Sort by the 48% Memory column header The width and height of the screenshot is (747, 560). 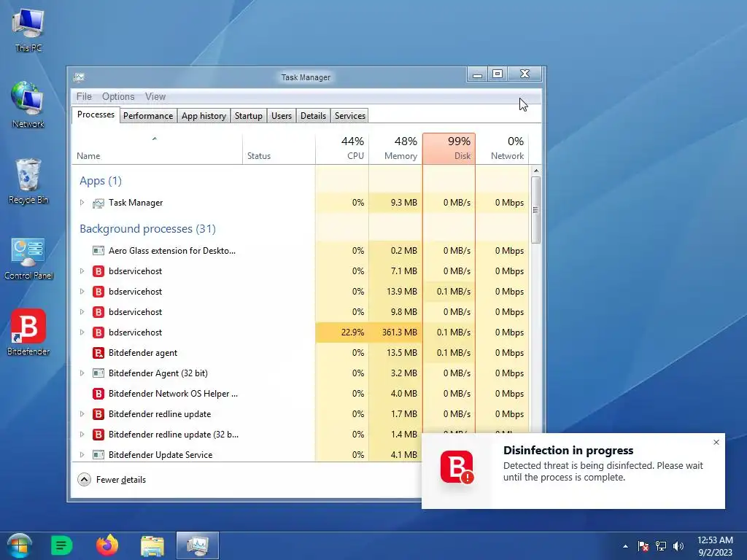[395, 149]
